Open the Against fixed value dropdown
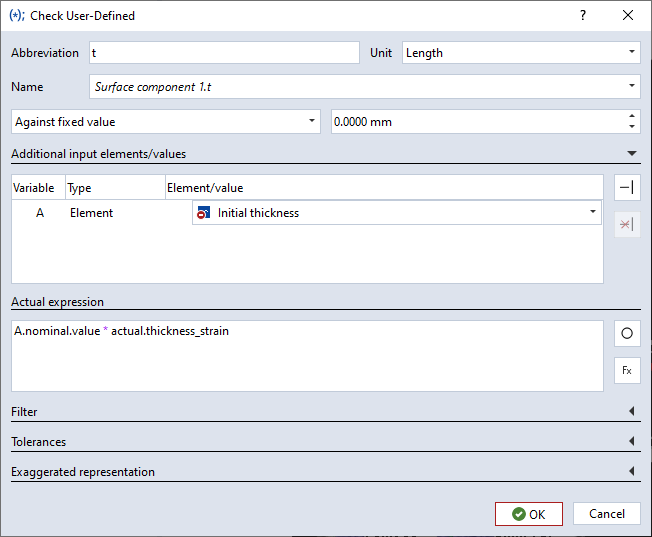 312,122
